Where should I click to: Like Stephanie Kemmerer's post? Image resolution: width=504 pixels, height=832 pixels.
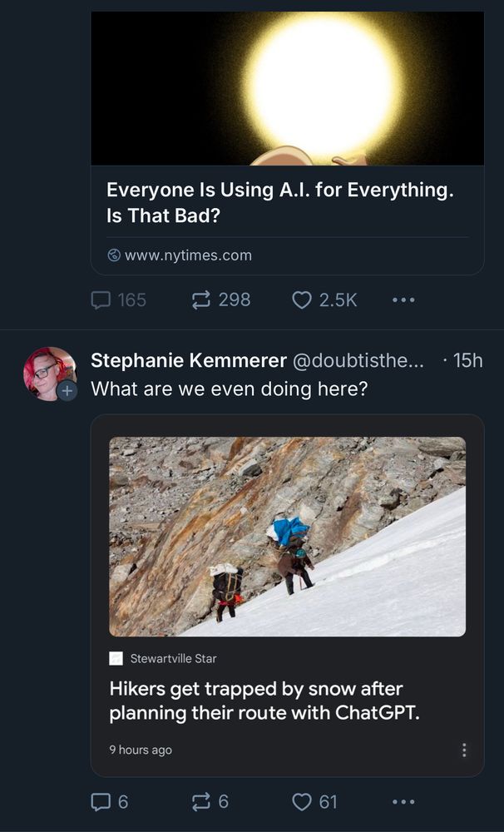pyautogui.click(x=302, y=801)
